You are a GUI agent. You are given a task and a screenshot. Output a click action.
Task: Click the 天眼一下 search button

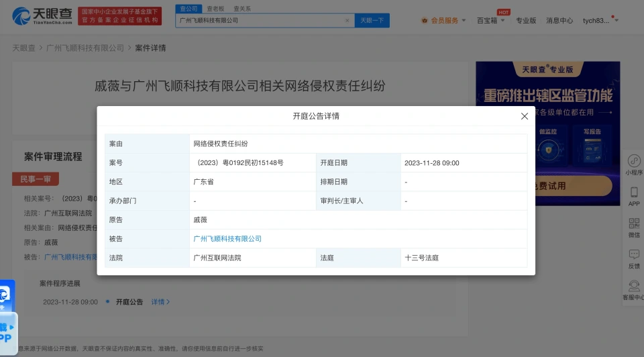coord(372,20)
